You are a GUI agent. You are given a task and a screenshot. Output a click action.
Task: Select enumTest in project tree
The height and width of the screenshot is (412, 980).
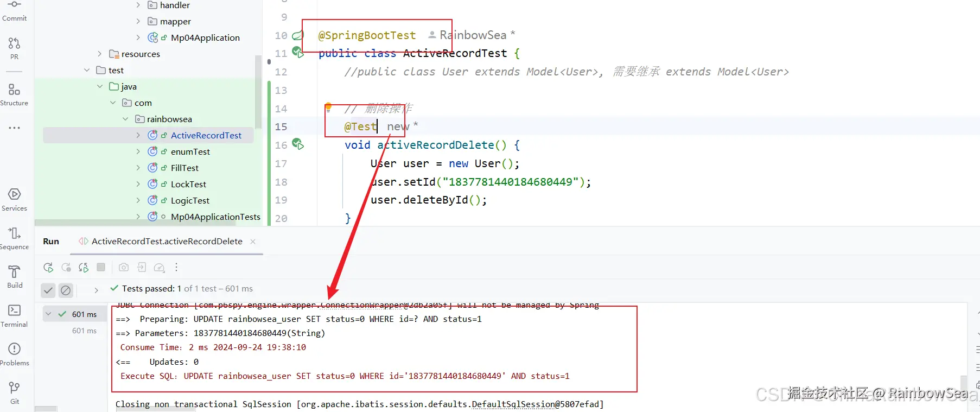[x=190, y=151]
